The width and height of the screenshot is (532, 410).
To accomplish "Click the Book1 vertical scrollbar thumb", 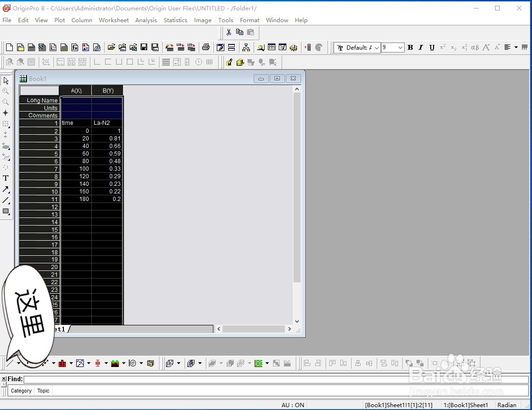I will point(297,187).
